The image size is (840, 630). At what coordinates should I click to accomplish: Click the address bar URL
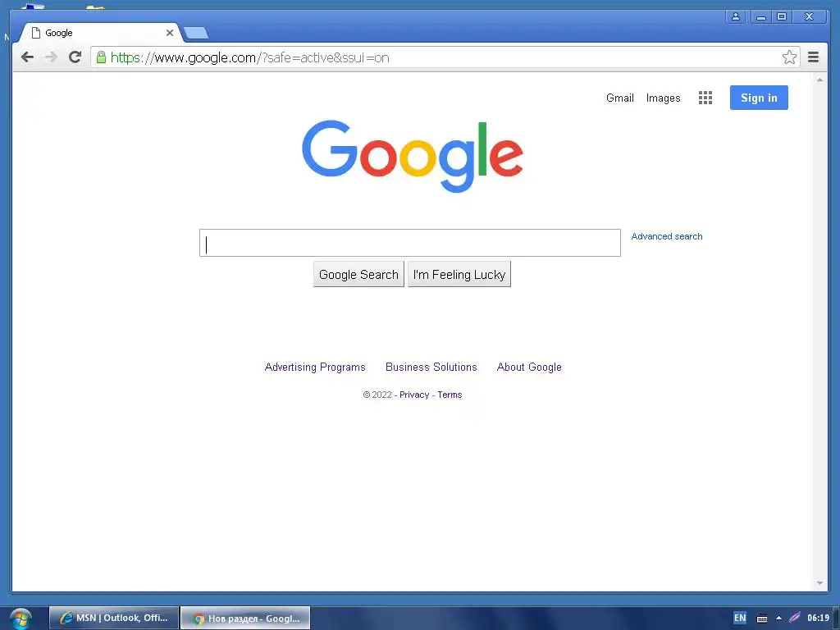(x=249, y=57)
